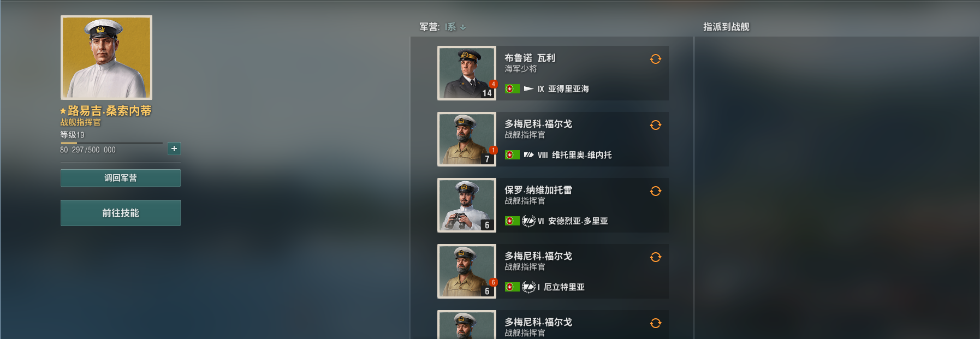This screenshot has height=339, width=980.
Task: Click ship class icon next to 厄立特里亚
Action: [528, 287]
